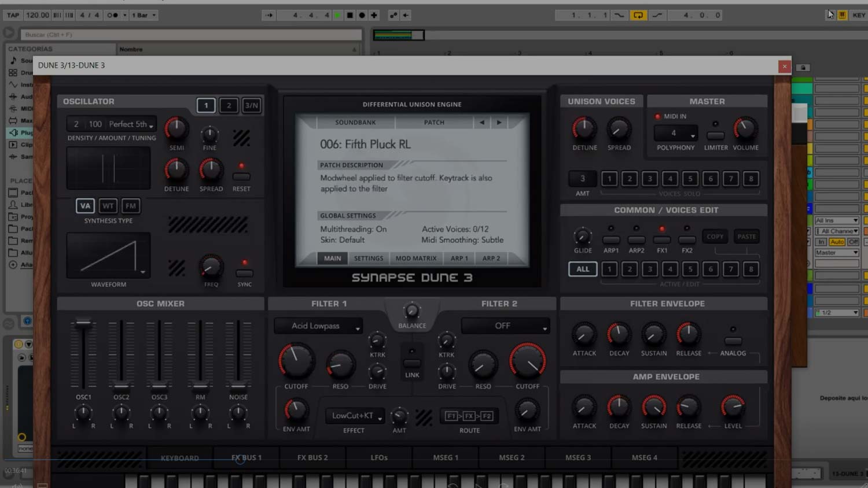Open the Master output dropdown
The height and width of the screenshot is (488, 868).
(x=837, y=253)
